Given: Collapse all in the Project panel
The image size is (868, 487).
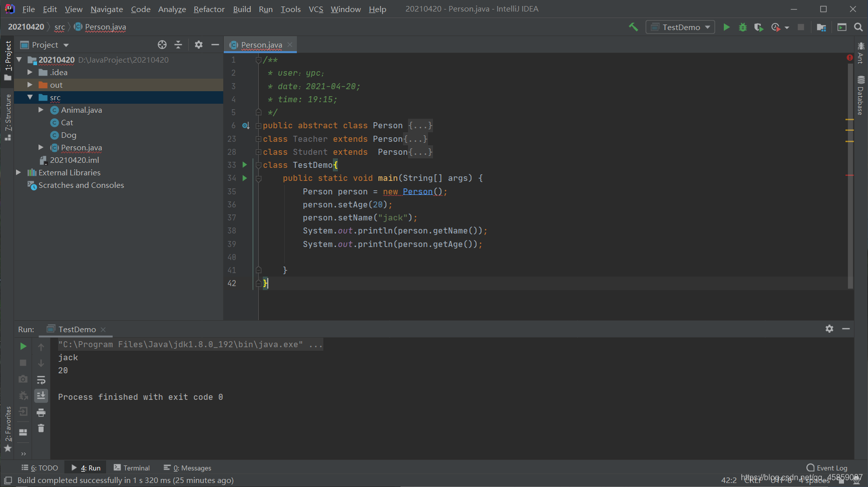Looking at the screenshot, I should click(x=178, y=45).
